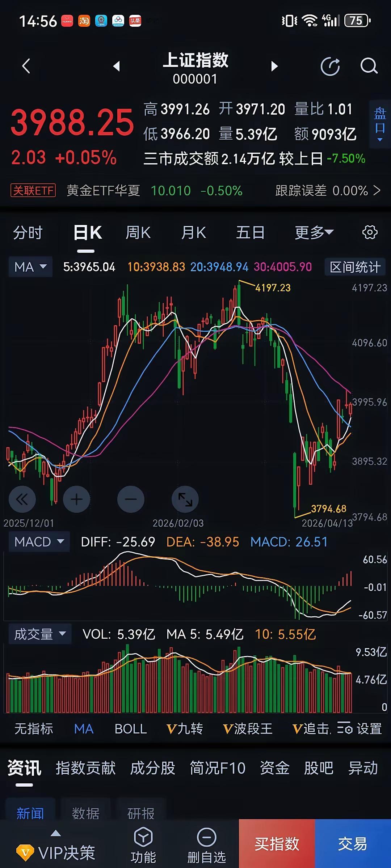Tap MA 30:4005.90 value
The height and width of the screenshot is (868, 391).
pyautogui.click(x=283, y=267)
